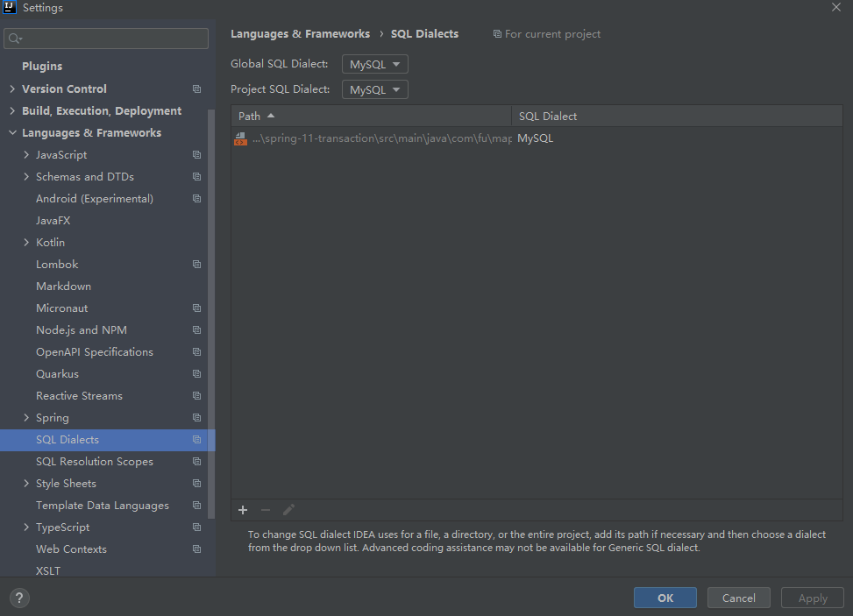The image size is (853, 616).
Task: Click Languages & Frameworks breadcrumb
Action: point(300,33)
